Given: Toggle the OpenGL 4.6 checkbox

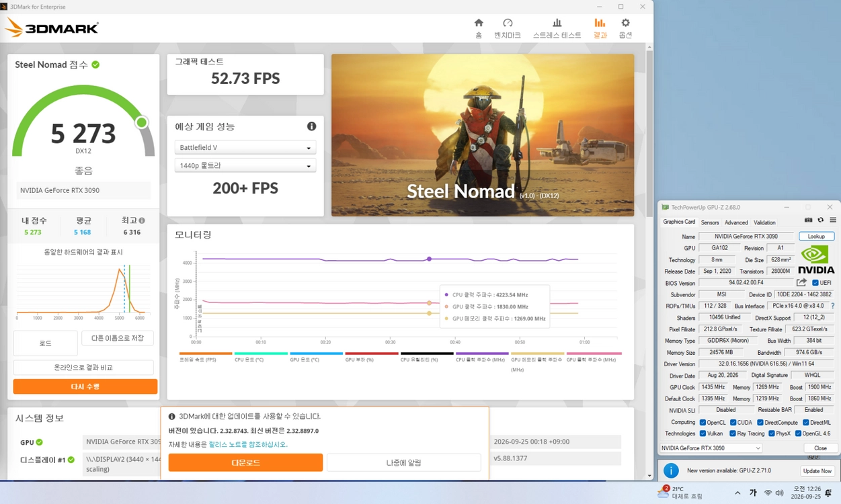Looking at the screenshot, I should click(x=798, y=433).
